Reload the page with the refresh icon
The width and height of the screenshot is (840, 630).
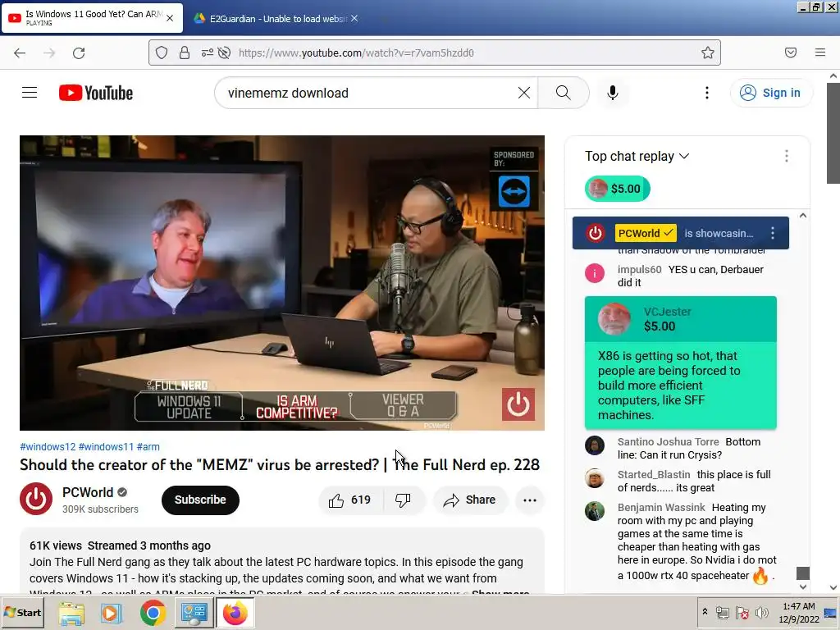point(79,52)
